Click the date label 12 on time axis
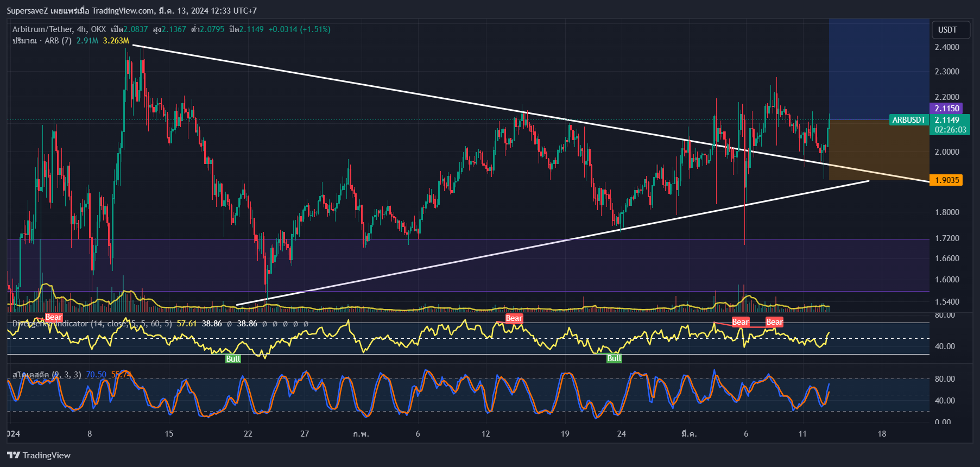Image resolution: width=980 pixels, height=467 pixels. (485, 434)
